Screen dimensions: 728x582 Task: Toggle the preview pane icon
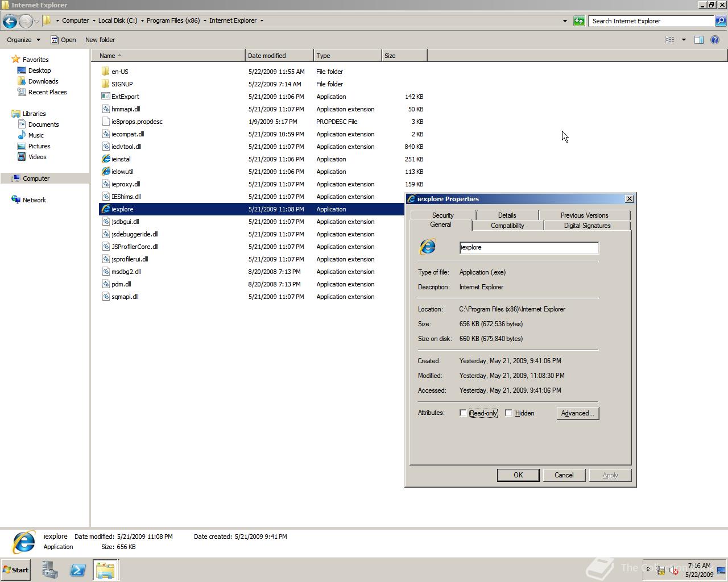coord(699,40)
